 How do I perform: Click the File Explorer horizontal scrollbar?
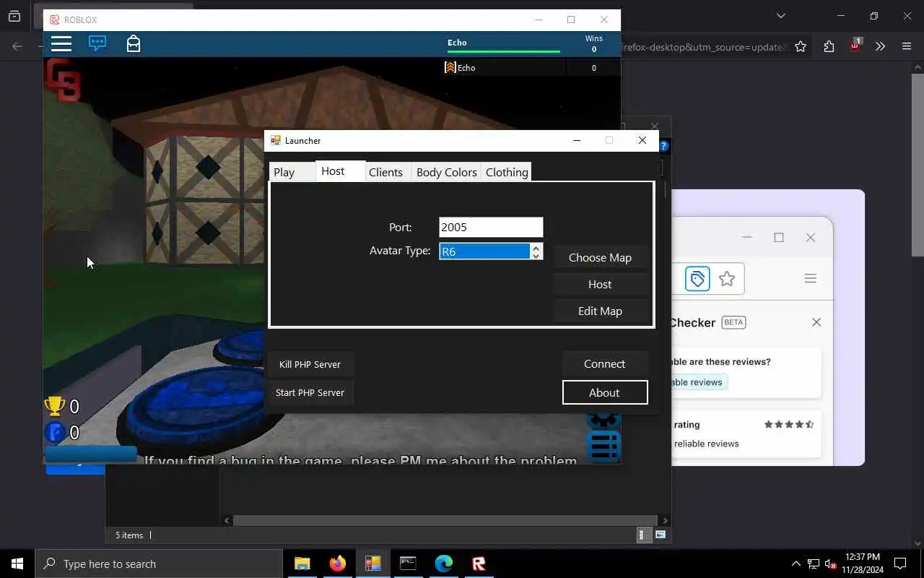click(445, 520)
